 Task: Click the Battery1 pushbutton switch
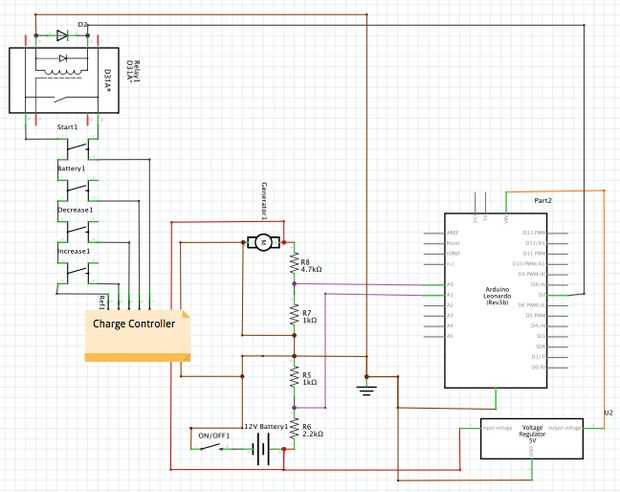[x=78, y=190]
